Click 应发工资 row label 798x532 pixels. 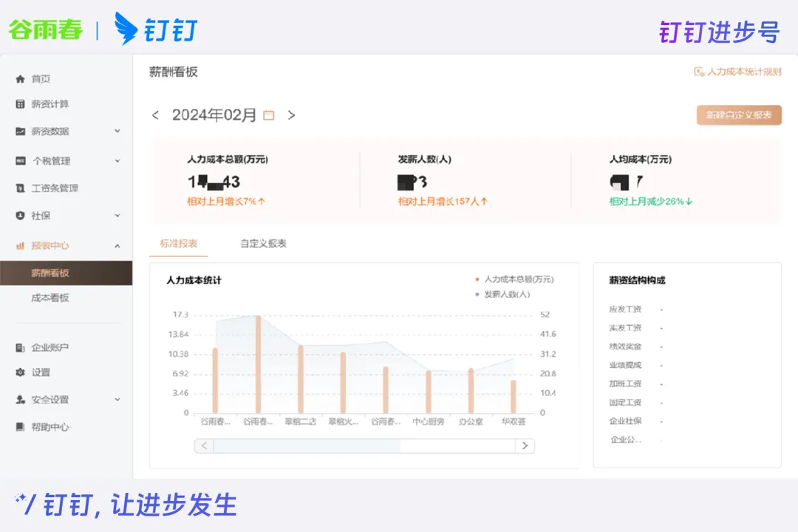626,309
